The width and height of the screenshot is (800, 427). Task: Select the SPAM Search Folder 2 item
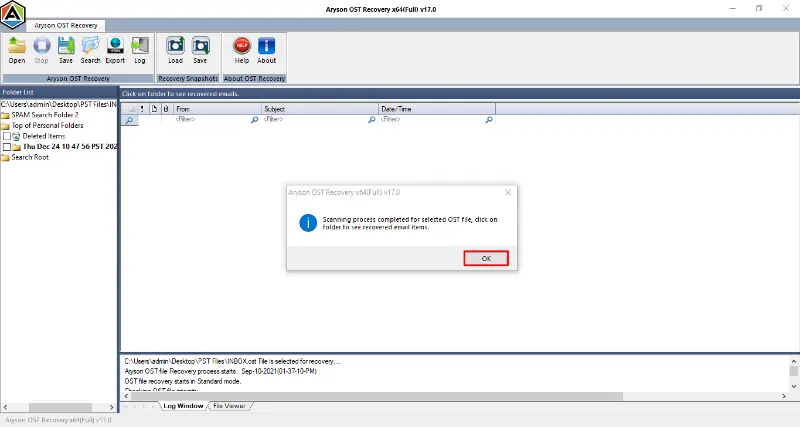[x=45, y=115]
